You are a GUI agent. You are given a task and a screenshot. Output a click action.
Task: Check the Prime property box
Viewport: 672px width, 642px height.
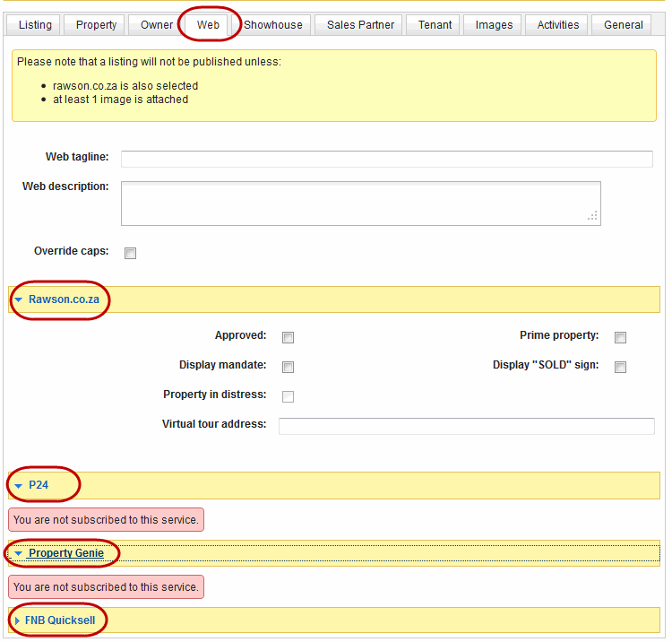[620, 338]
